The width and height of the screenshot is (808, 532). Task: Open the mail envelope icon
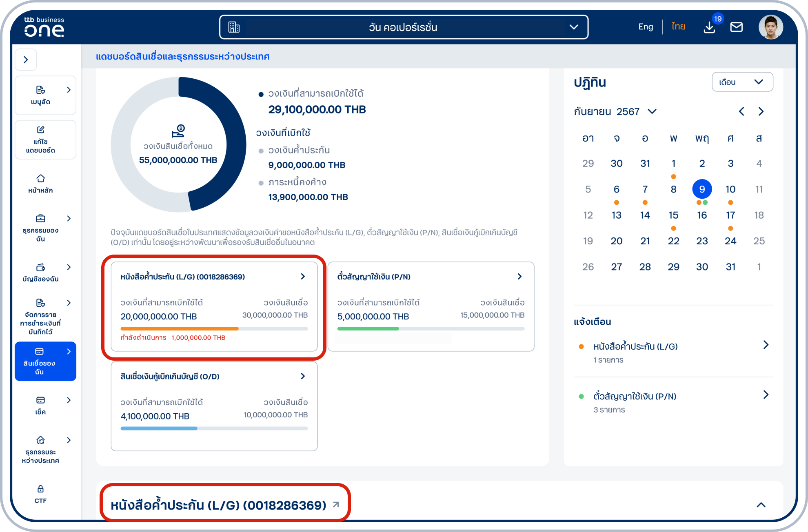(736, 27)
